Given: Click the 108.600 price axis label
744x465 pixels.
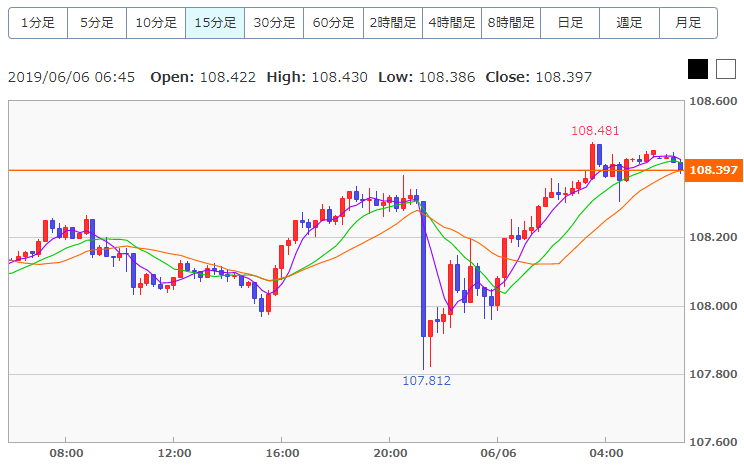Looking at the screenshot, I should (x=713, y=101).
